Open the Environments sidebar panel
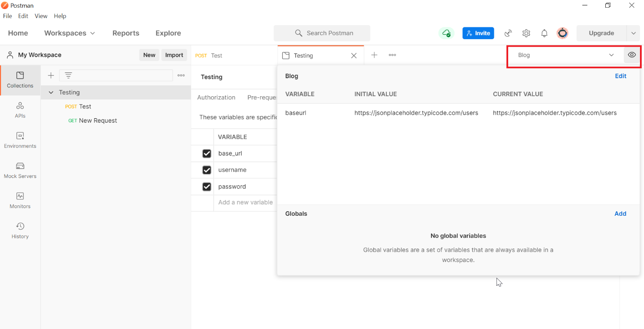Screen dimensions: 644x329 (x=20, y=140)
